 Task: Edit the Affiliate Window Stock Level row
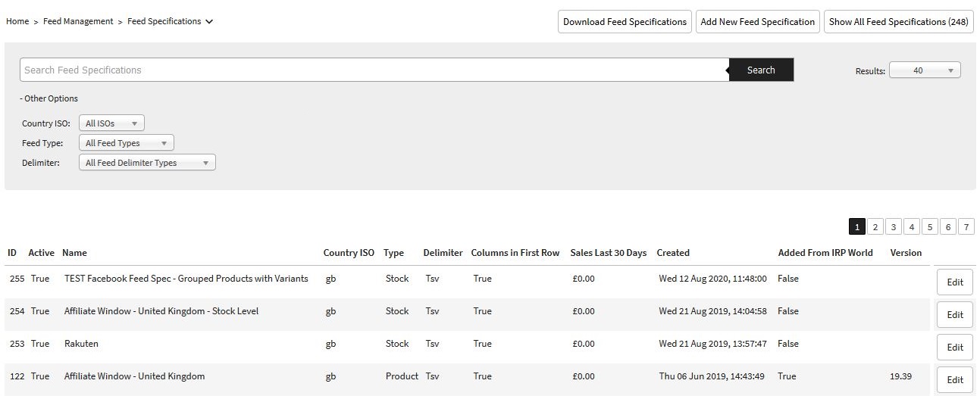pos(955,314)
